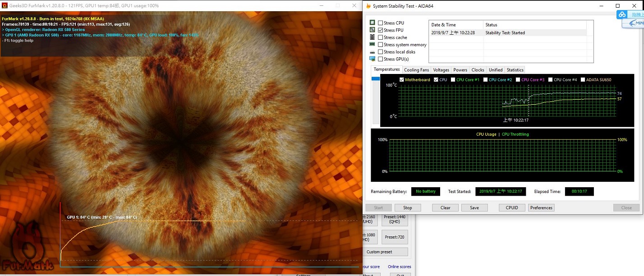The height and width of the screenshot is (276, 644).
Task: Click the Elapsed Time value 00:10:17
Action: (x=579, y=192)
